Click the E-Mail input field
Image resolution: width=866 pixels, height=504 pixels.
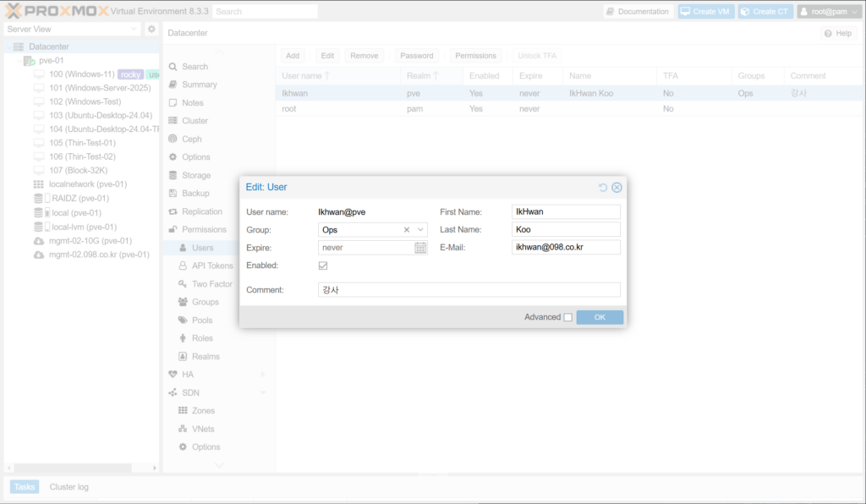pyautogui.click(x=566, y=248)
